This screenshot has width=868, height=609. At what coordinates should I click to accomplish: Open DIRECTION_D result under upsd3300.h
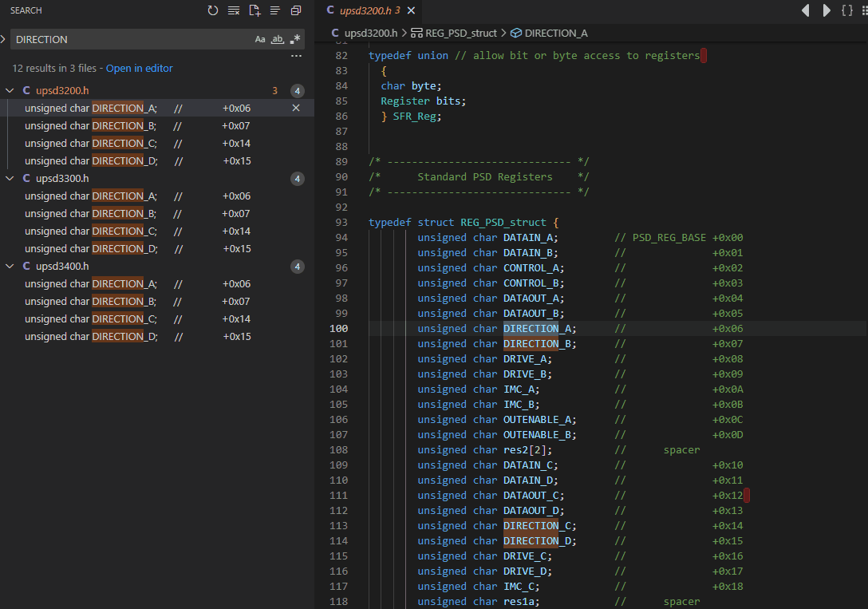click(157, 249)
